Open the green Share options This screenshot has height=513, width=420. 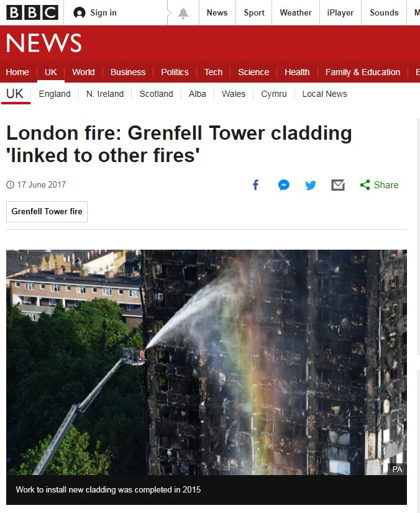pos(380,185)
